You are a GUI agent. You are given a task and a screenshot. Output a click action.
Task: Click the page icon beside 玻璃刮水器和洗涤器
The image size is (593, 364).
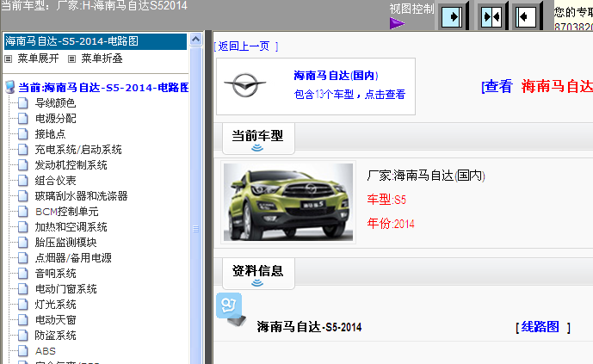[x=23, y=196]
